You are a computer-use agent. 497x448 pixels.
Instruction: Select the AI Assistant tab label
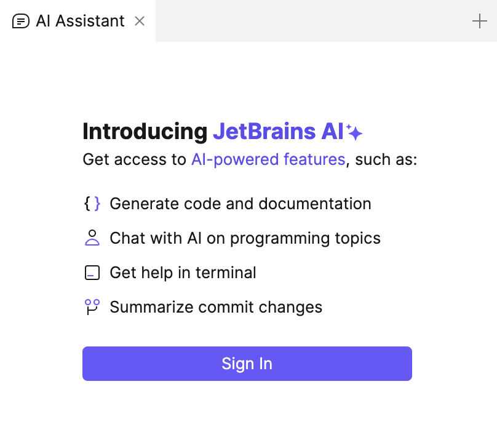click(x=79, y=20)
